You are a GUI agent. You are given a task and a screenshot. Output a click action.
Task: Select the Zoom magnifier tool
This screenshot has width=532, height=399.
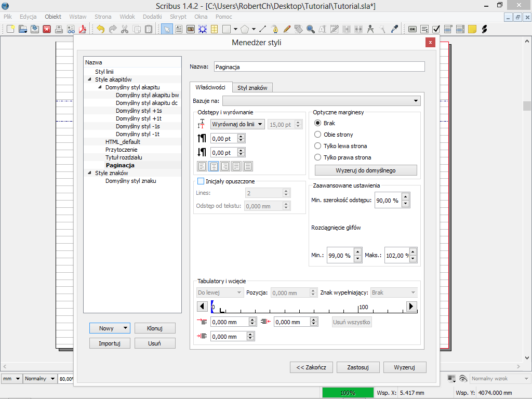311,29
